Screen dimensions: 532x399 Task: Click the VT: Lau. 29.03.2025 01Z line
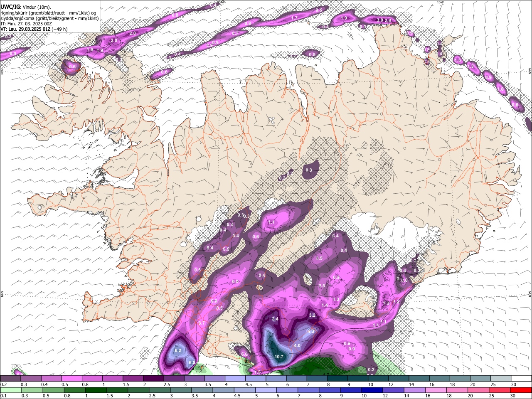(x=34, y=30)
